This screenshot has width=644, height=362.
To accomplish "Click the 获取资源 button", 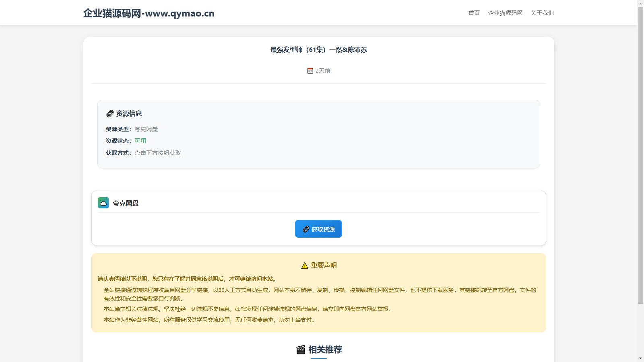I will click(x=318, y=229).
